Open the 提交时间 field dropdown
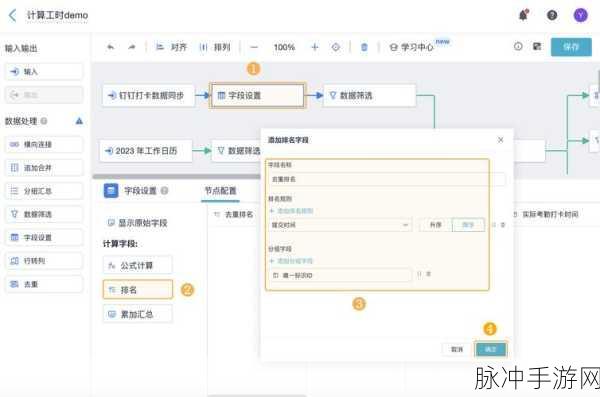Screen dimensions: 600x397 (x=340, y=225)
